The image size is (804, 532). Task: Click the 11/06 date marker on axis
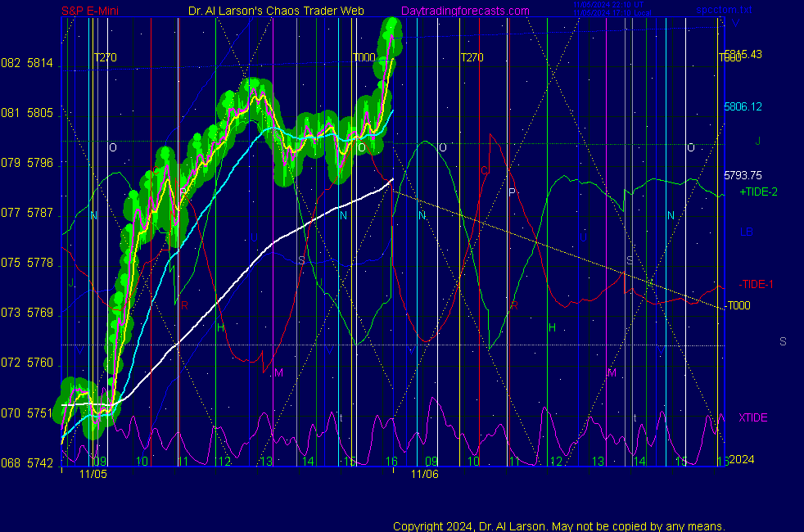point(424,474)
